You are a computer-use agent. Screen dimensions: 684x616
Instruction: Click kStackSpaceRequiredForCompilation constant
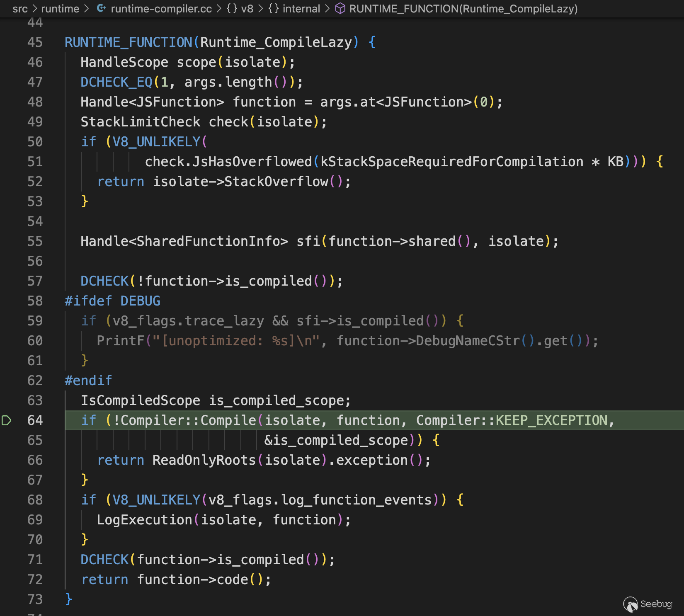pyautogui.click(x=452, y=162)
